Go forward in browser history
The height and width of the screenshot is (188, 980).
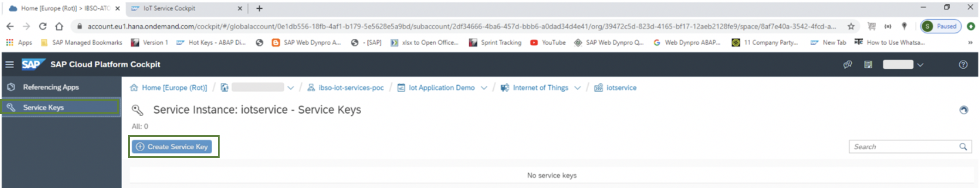pyautogui.click(x=26, y=26)
